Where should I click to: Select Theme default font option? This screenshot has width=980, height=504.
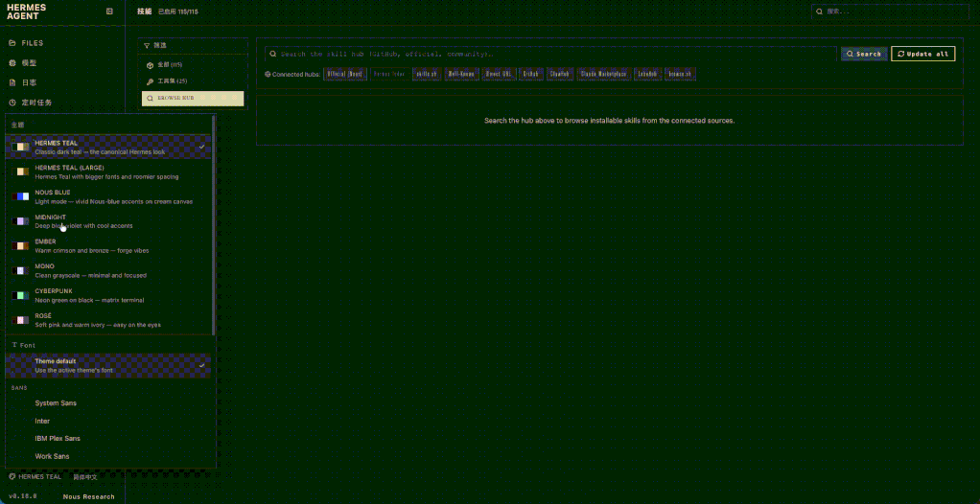[x=108, y=365]
